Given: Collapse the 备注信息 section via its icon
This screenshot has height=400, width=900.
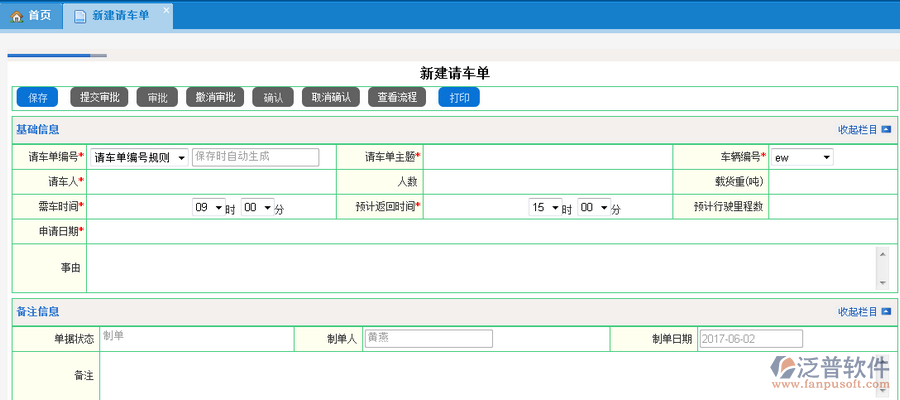Looking at the screenshot, I should (x=886, y=312).
